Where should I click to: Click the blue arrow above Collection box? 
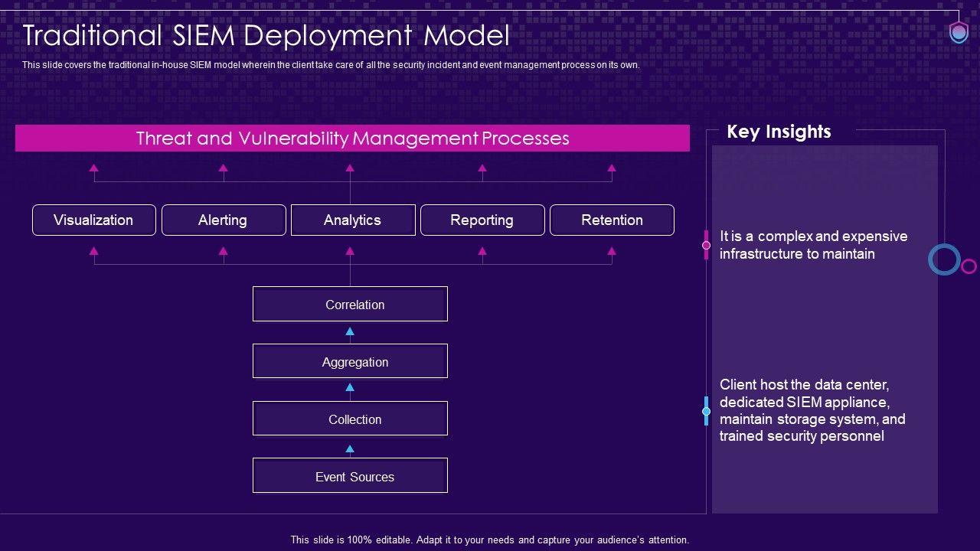pos(350,388)
